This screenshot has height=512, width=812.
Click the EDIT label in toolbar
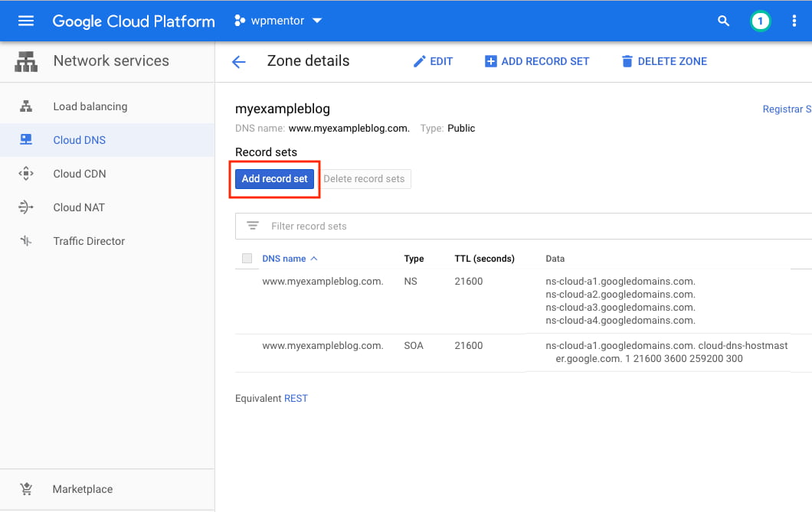pyautogui.click(x=441, y=61)
